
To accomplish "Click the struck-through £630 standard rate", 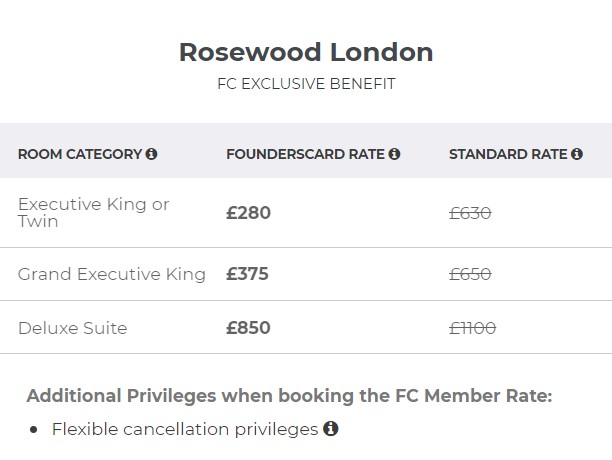I will click(x=470, y=213).
